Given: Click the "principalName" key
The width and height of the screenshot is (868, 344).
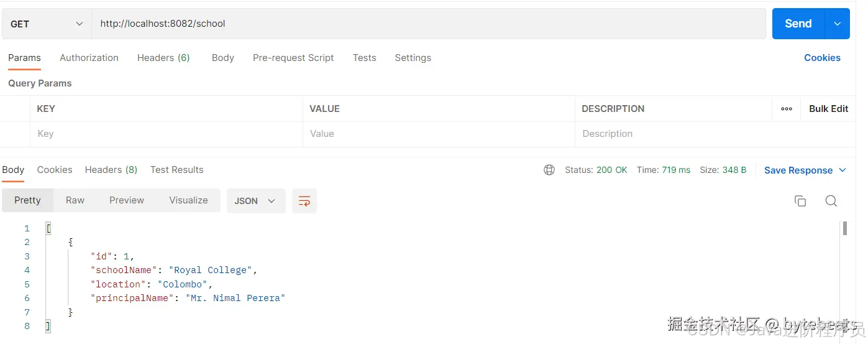Looking at the screenshot, I should 132,298.
